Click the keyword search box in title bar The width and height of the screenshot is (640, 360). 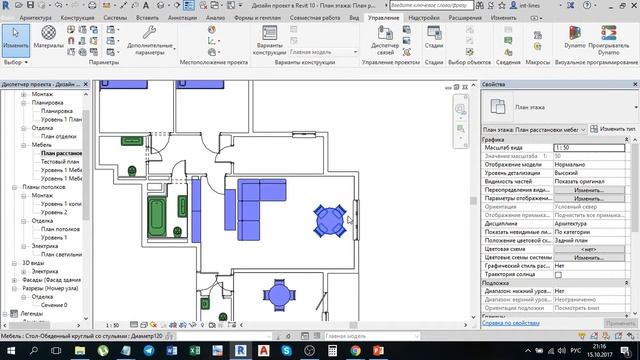431,6
